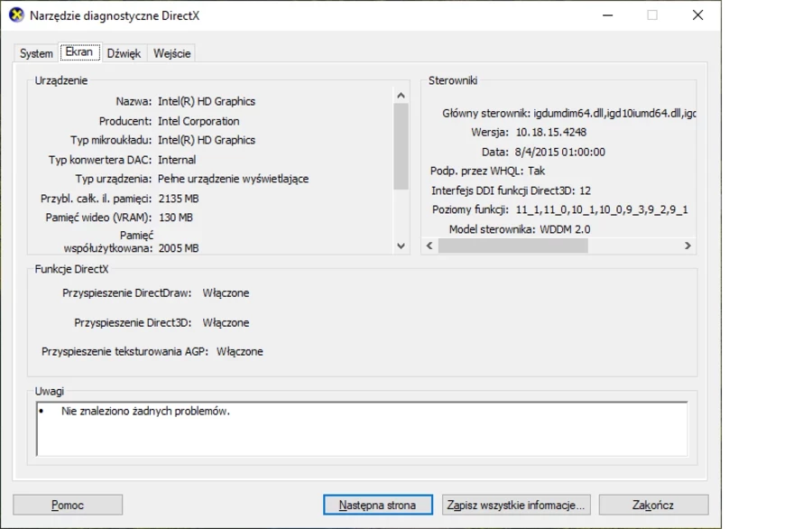The height and width of the screenshot is (529, 812).
Task: Click the up arrow in Urządzenie scrollbar
Action: [x=401, y=96]
